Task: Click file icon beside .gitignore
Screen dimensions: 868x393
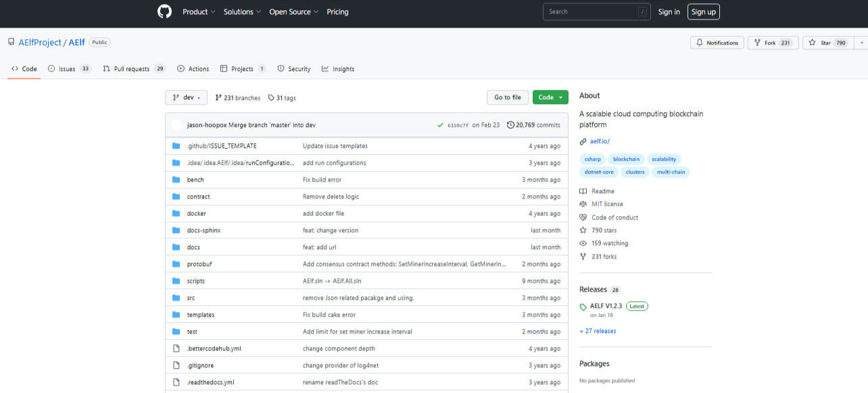Action: tap(176, 365)
